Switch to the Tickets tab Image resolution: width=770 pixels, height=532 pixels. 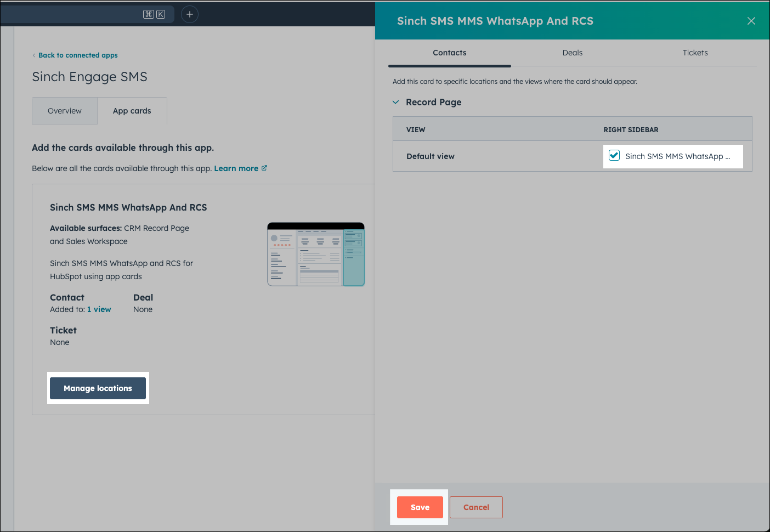(x=695, y=53)
